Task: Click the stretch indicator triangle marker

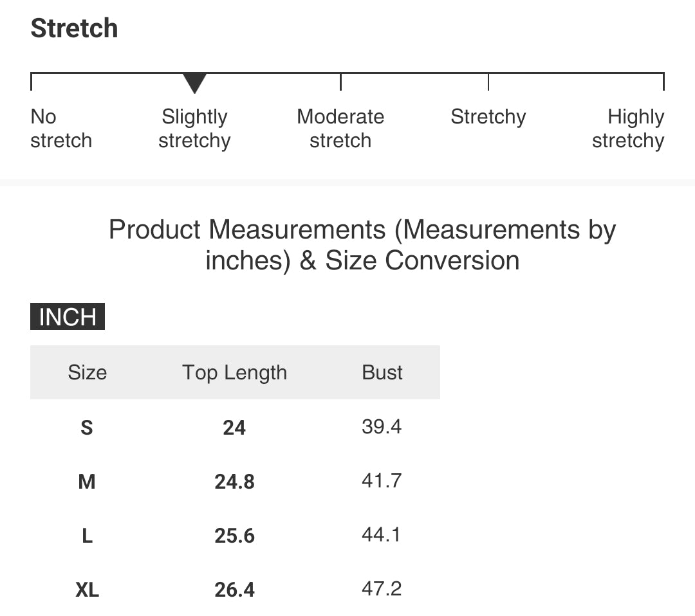Action: 194,83
